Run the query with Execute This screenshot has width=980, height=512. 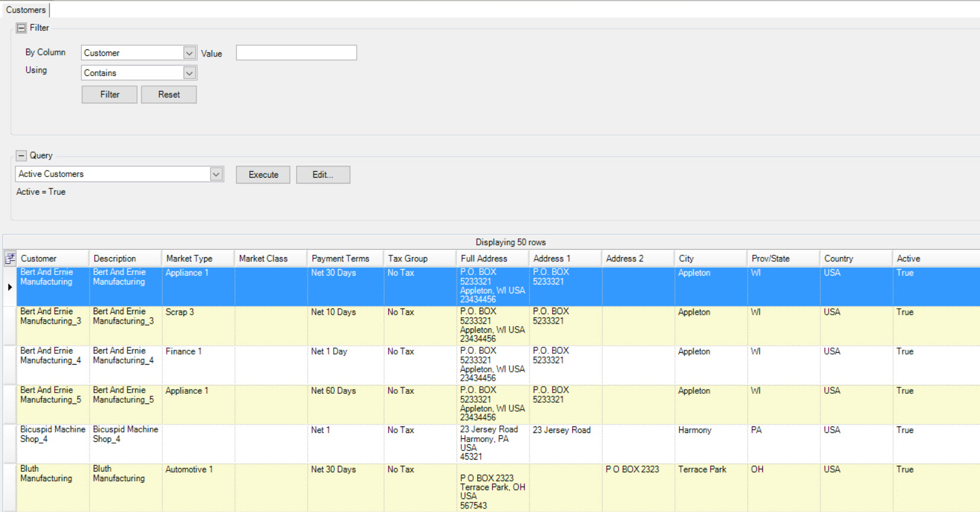263,175
